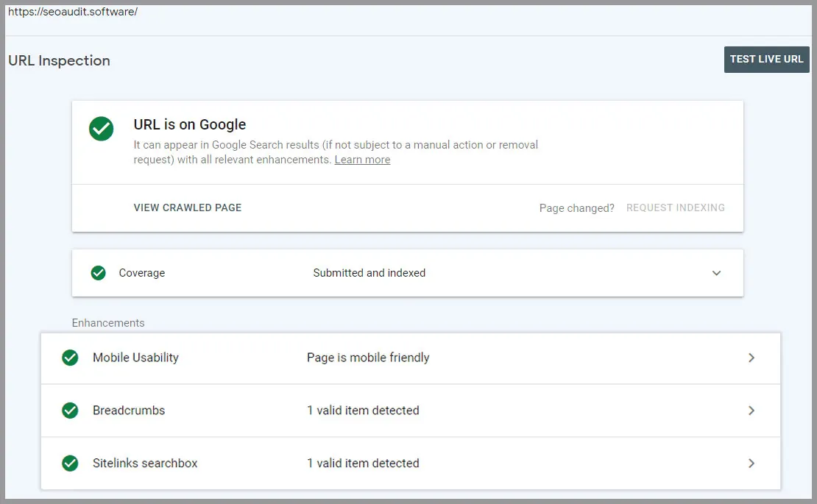Open Breadcrumbs details arrow
Image resolution: width=817 pixels, height=504 pixels.
(751, 411)
